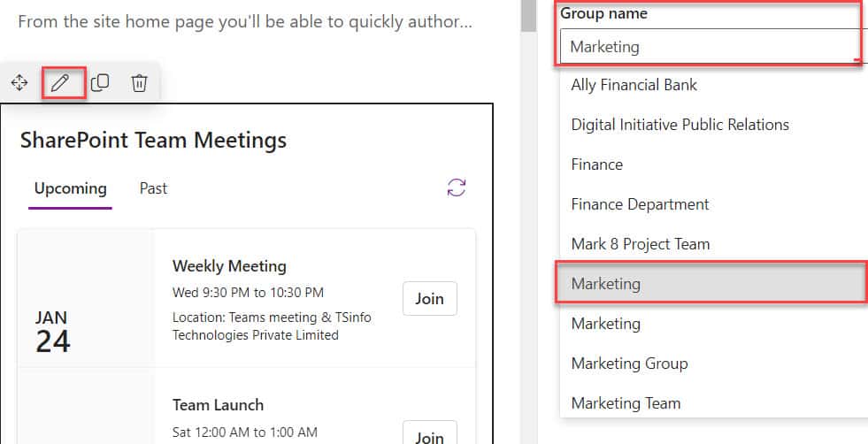Pick Mark 8 Project Team option
The width and height of the screenshot is (868, 444).
(x=713, y=244)
